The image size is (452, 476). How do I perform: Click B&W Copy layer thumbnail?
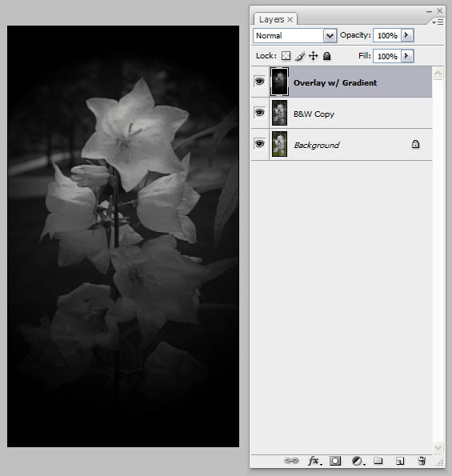[279, 113]
